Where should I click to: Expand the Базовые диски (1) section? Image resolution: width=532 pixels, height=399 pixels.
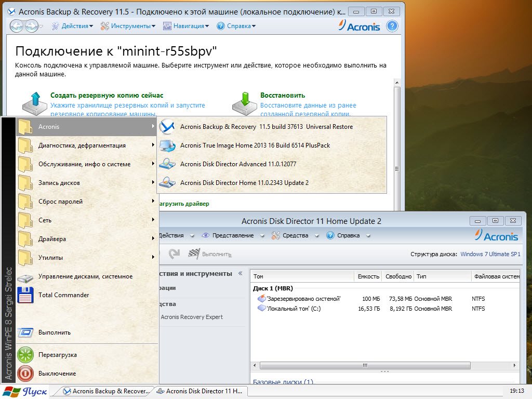(x=283, y=381)
